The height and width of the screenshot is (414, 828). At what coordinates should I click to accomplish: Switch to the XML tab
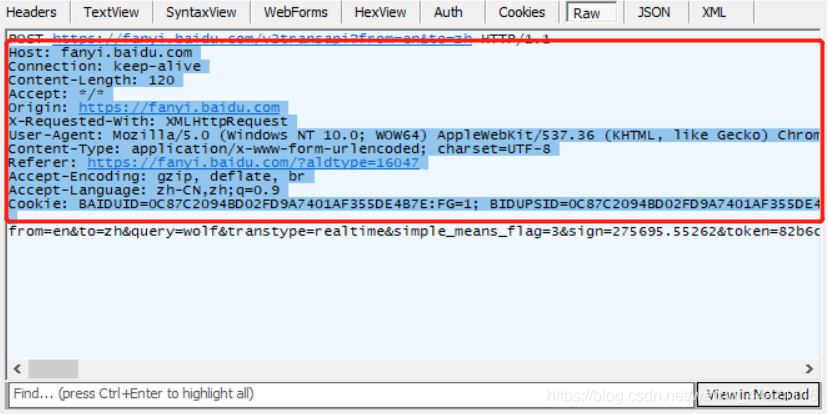pos(713,12)
